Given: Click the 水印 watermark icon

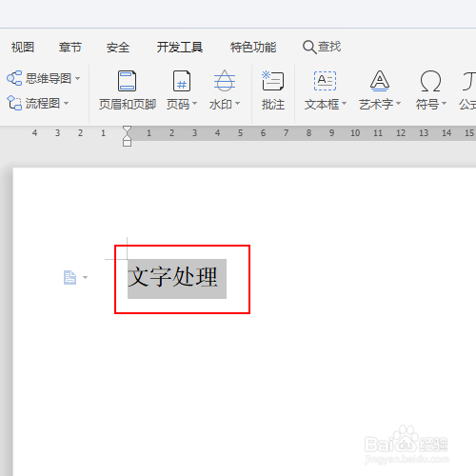Looking at the screenshot, I should pyautogui.click(x=225, y=81).
